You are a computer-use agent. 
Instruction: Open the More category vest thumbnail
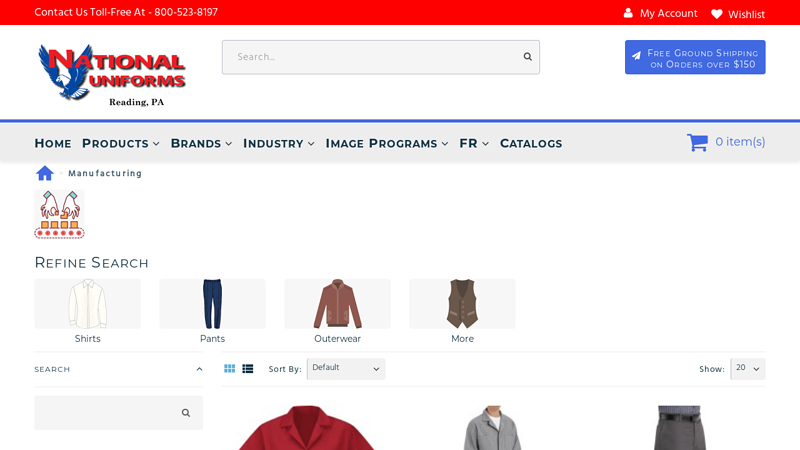[x=462, y=304]
